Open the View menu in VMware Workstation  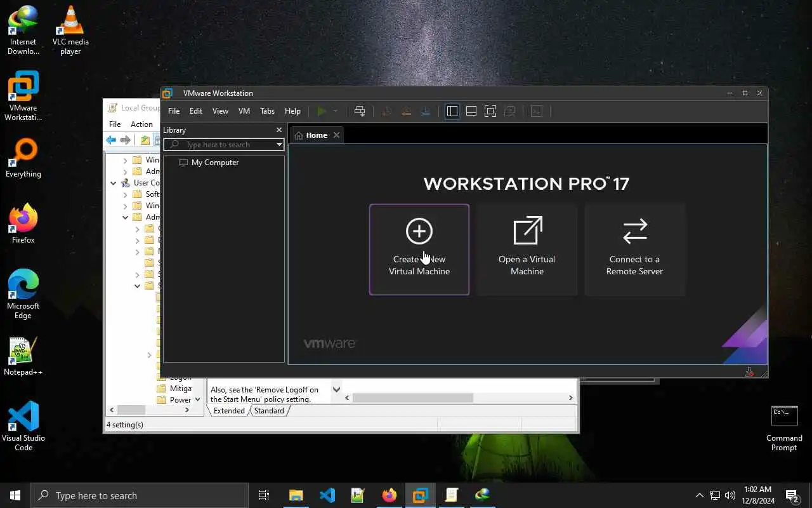coord(220,111)
